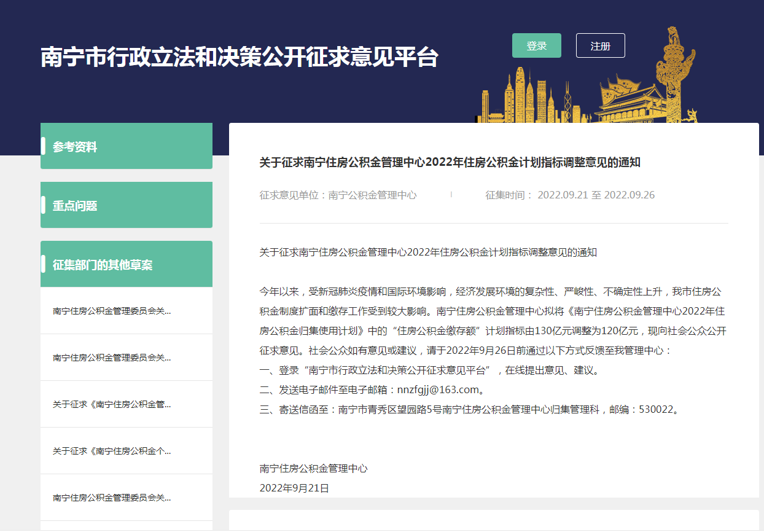Click the 登录 login button
The height and width of the screenshot is (532, 764).
click(x=536, y=45)
